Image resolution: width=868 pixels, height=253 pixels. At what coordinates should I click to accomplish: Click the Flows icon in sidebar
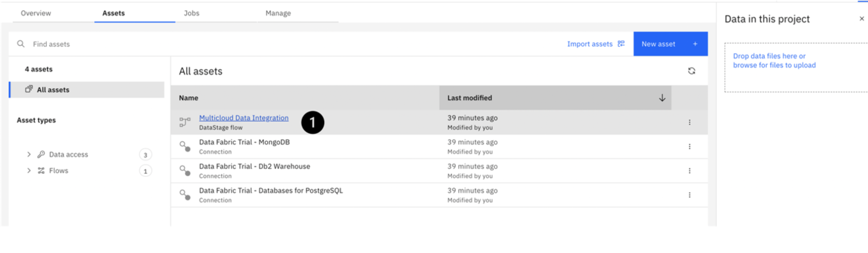(41, 171)
